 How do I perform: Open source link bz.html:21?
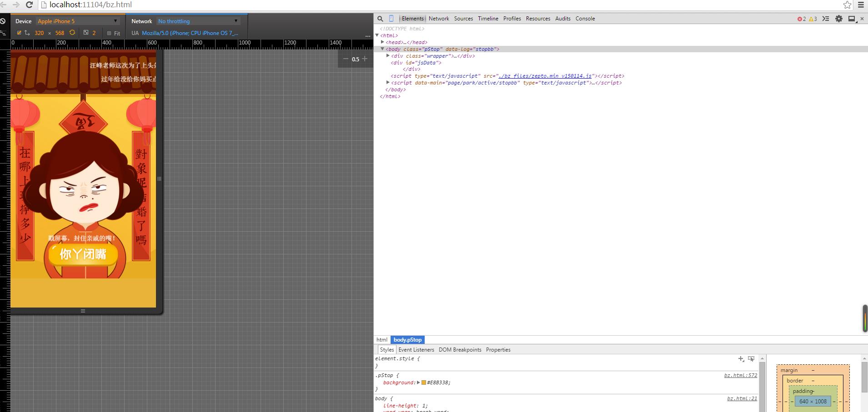coord(742,398)
